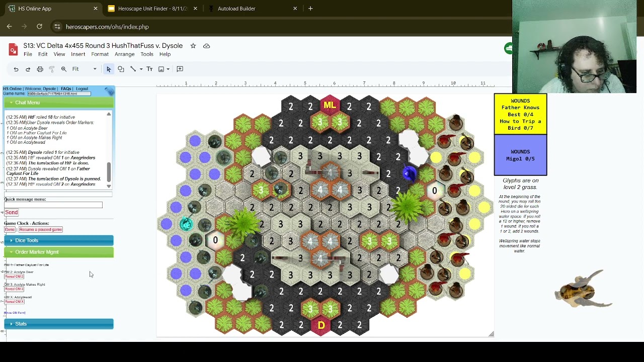Expand the Stats section
The width and height of the screenshot is (644, 362).
click(x=59, y=324)
